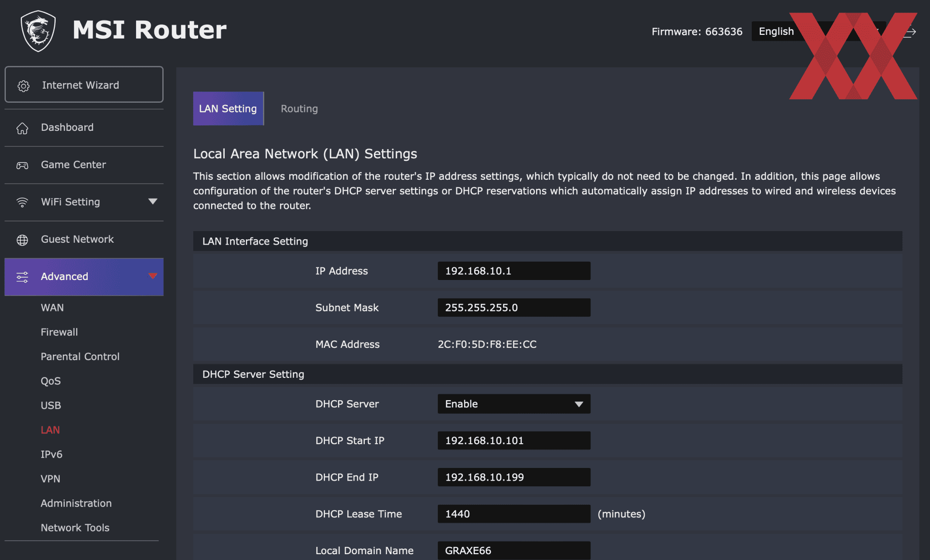Go to Administration page

click(x=76, y=503)
